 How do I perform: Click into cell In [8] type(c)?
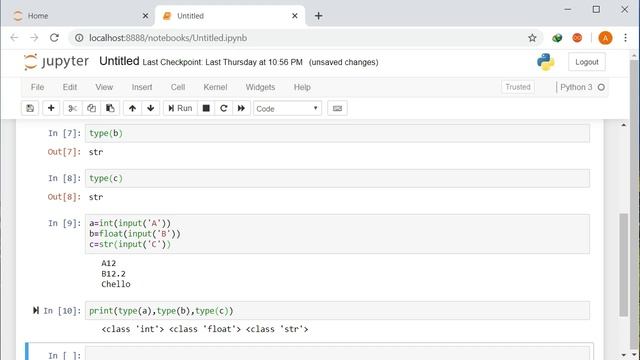337,178
